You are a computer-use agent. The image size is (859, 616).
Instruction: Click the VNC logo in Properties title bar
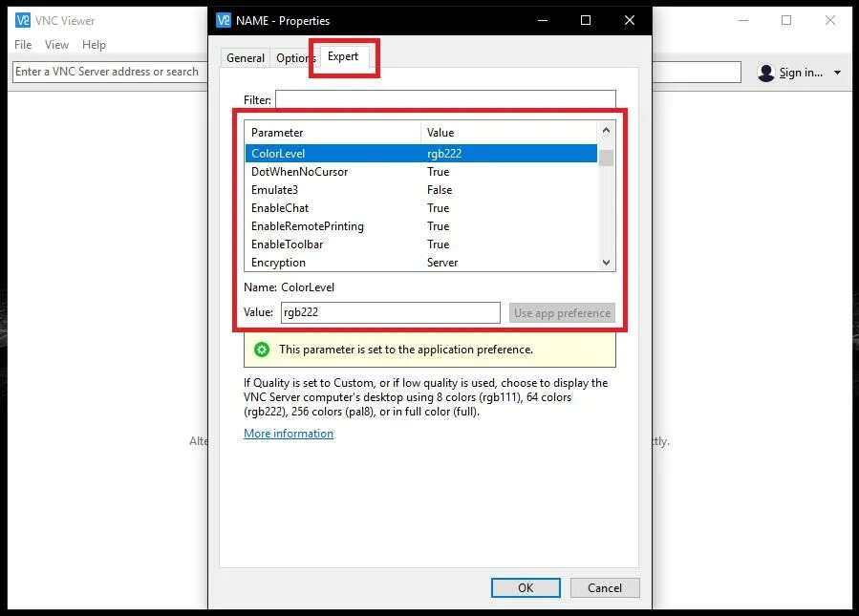click(x=224, y=20)
